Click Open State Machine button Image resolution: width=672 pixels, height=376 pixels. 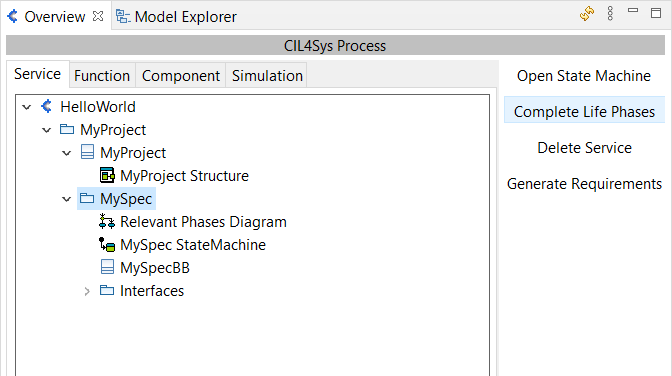pyautogui.click(x=584, y=76)
